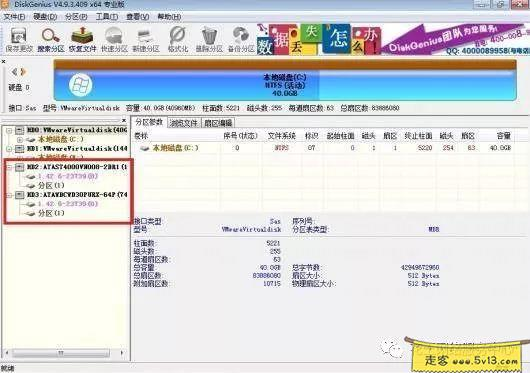The width and height of the screenshot is (530, 373).
Task: Click the MBR partition table type value
Action: 434,230
